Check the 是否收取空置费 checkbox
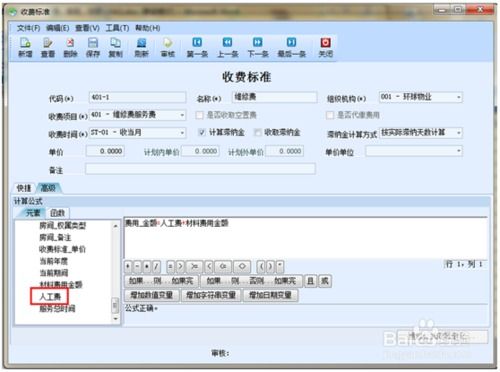The height and width of the screenshot is (372, 500). click(199, 115)
